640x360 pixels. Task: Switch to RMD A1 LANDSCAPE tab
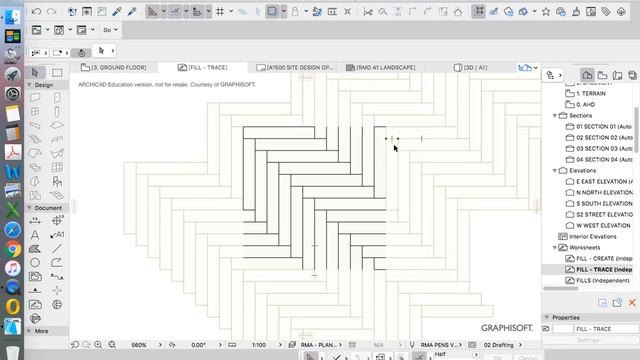pyautogui.click(x=380, y=67)
